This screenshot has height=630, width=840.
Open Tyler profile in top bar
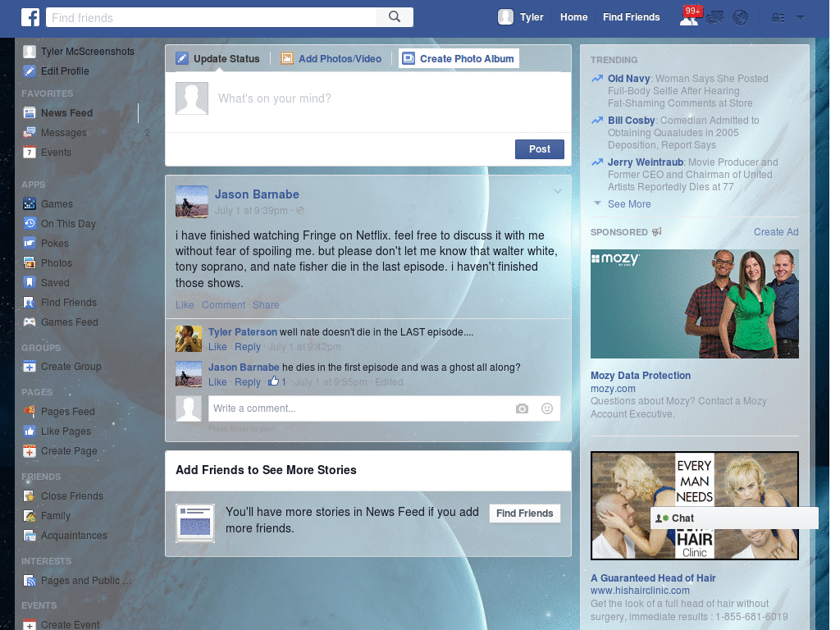click(x=521, y=17)
